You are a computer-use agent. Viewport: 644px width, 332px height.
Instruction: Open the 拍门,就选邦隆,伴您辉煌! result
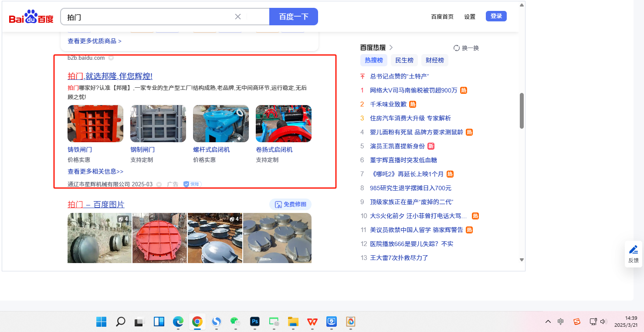coord(110,76)
